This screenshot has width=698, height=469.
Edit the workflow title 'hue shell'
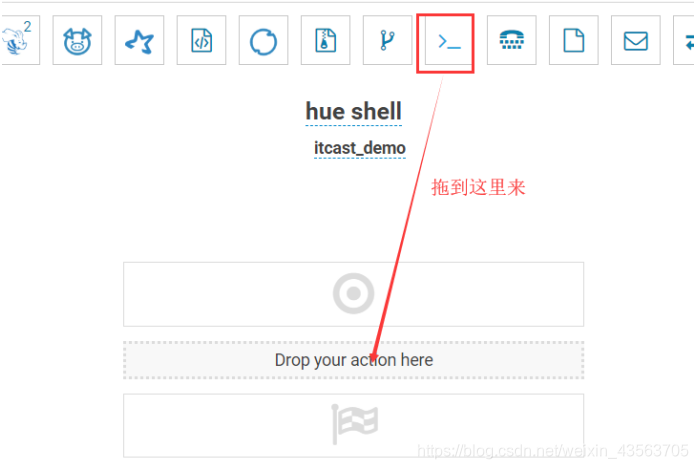[x=353, y=111]
